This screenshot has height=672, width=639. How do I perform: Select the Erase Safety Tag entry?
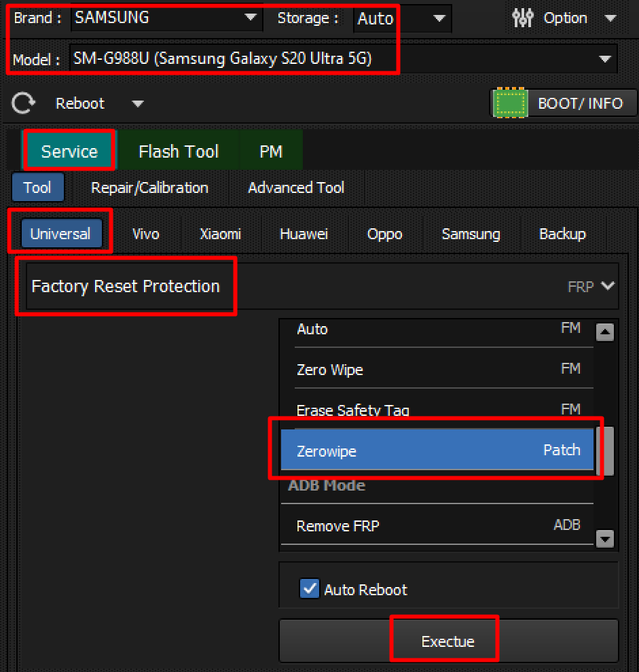click(x=437, y=410)
